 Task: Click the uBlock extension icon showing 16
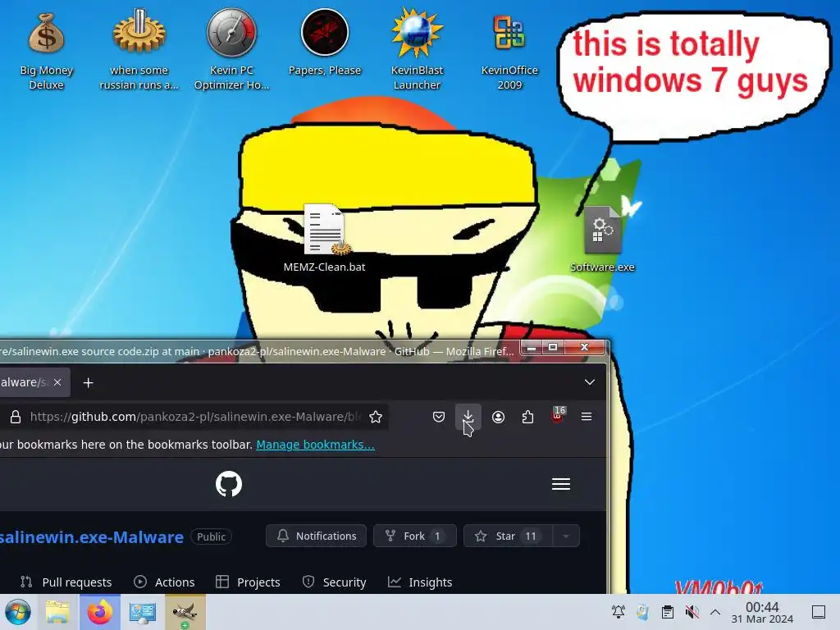coord(557,416)
